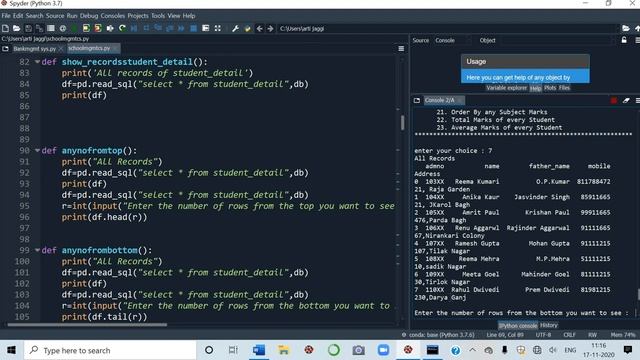Maximize current pane toolbar icon

[x=206, y=28]
